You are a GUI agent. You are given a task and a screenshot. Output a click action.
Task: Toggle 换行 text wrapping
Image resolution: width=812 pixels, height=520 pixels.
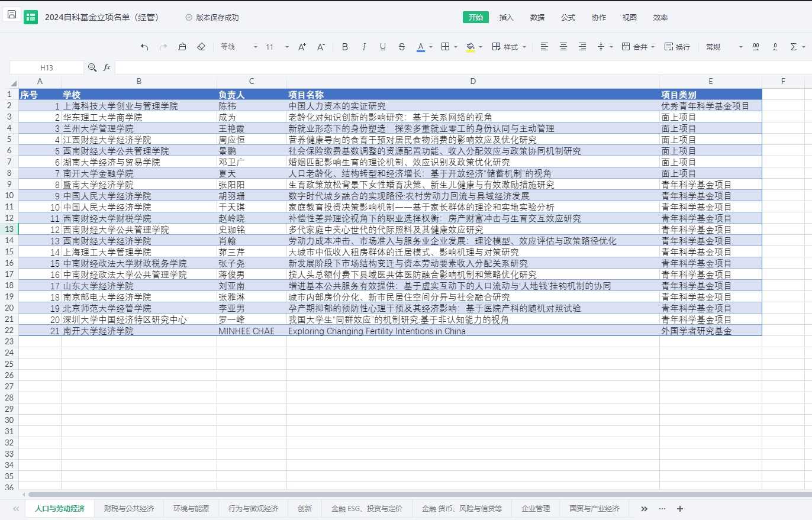pyautogui.click(x=677, y=47)
